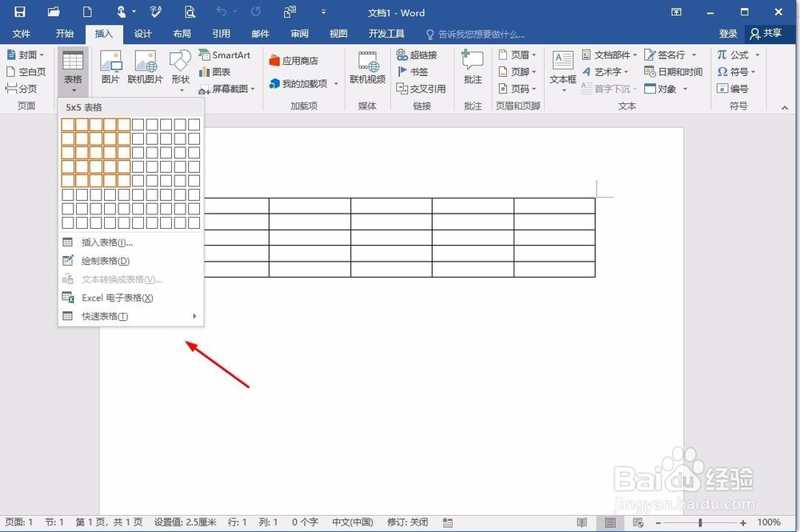This screenshot has height=532, width=800.
Task: Switch to Print Layout view icon
Action: (x=610, y=522)
